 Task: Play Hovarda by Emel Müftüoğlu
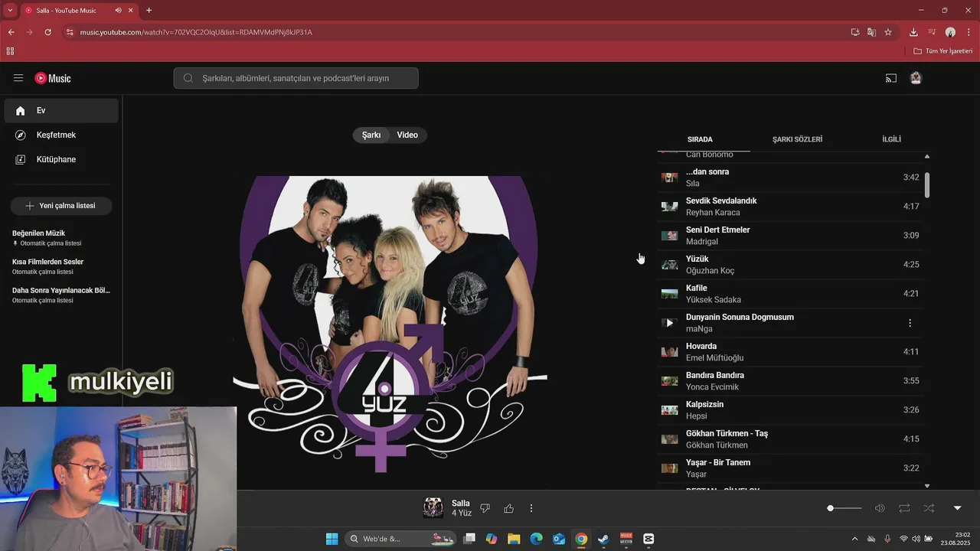(791, 352)
